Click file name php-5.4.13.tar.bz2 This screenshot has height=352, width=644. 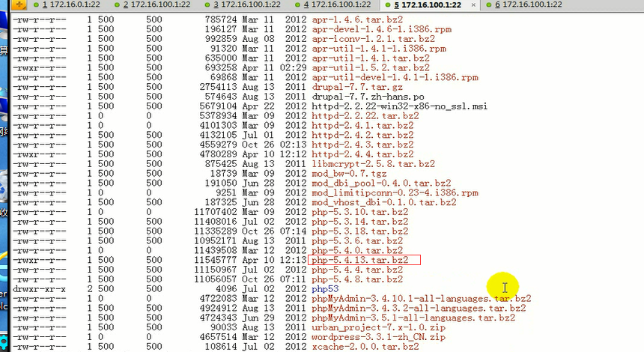click(x=359, y=260)
